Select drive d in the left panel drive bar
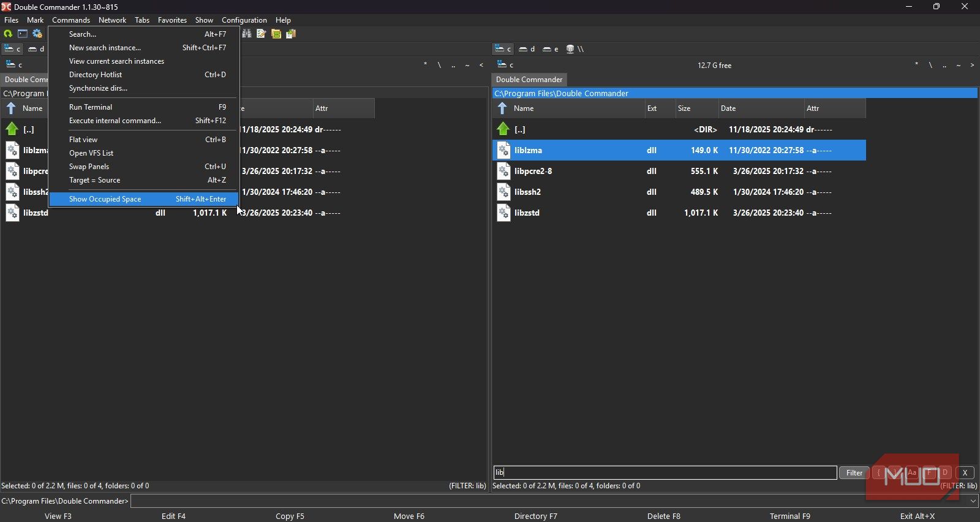The height and width of the screenshot is (522, 980). click(36, 49)
